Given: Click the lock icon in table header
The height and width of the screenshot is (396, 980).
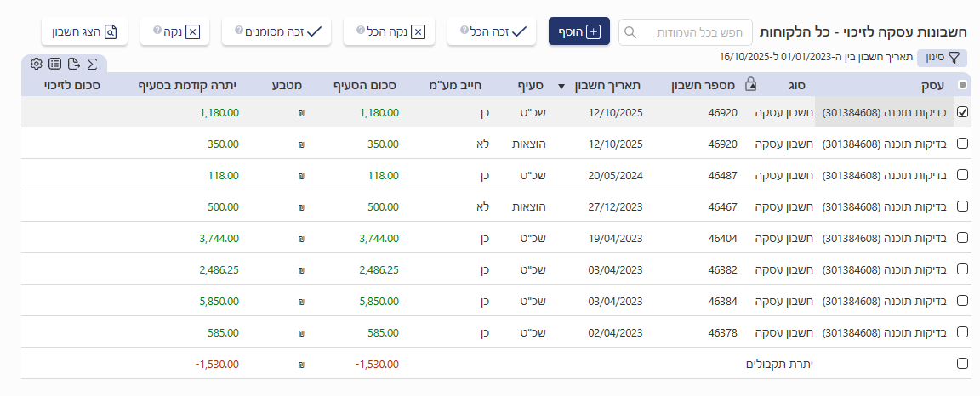Looking at the screenshot, I should pyautogui.click(x=750, y=85).
